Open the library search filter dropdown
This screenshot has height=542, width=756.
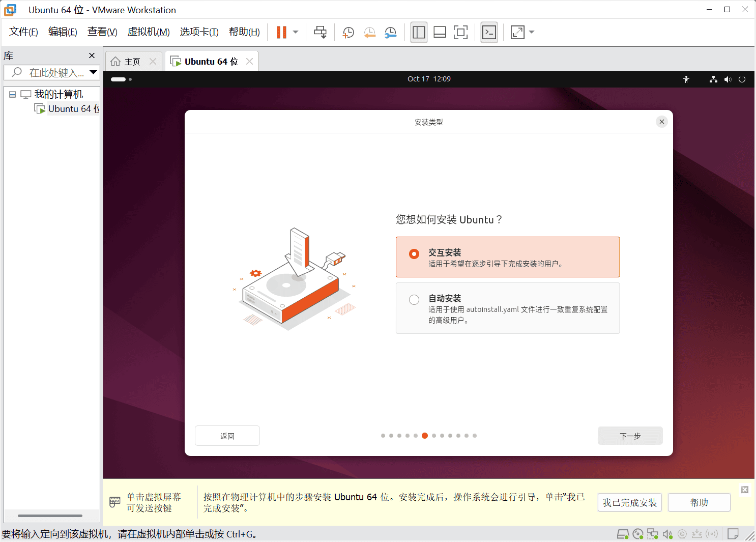pyautogui.click(x=93, y=72)
